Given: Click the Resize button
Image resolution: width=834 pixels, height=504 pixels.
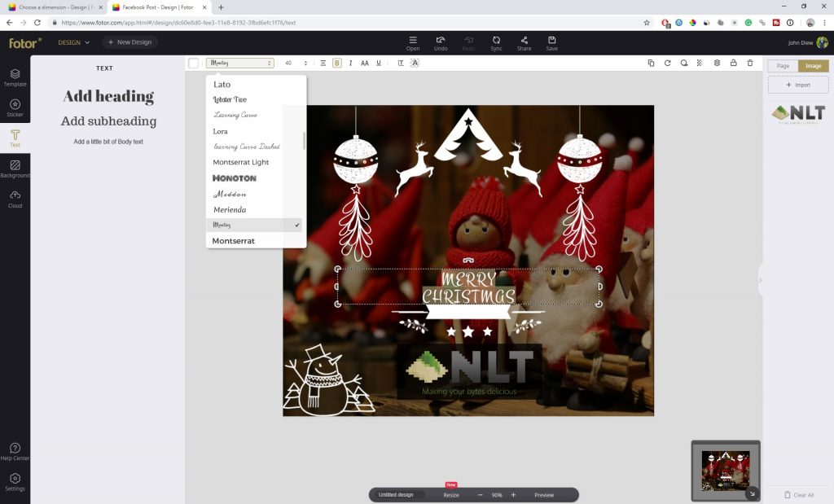Looking at the screenshot, I should (451, 495).
